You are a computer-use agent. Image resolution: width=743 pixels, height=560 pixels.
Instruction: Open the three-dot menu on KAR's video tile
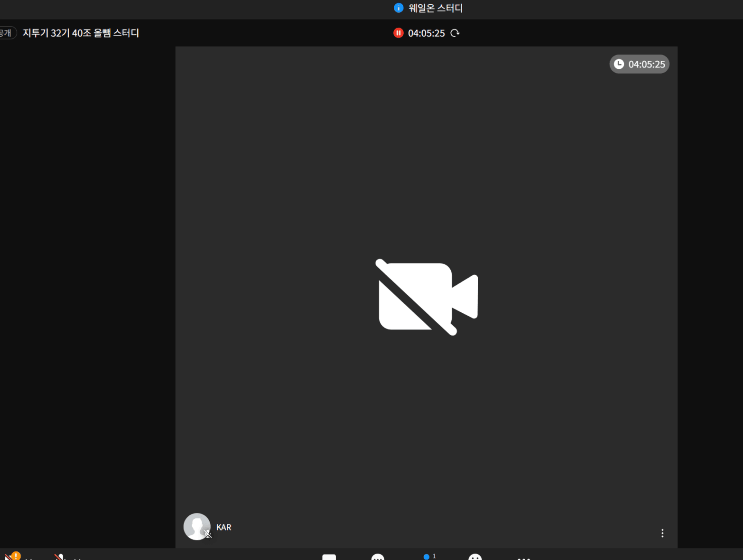coord(662,533)
